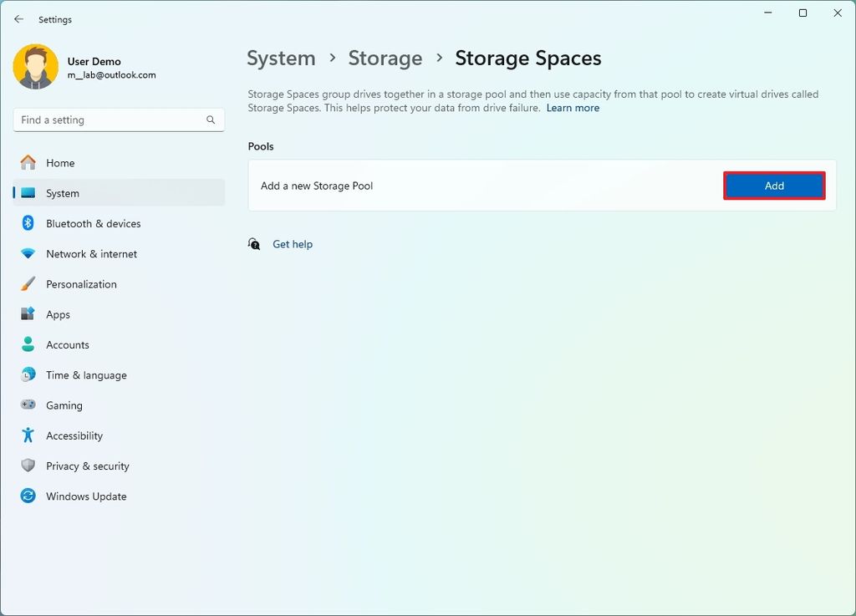Viewport: 856px width, 616px height.
Task: Open Bluetooth & devices via its icon
Action: tap(28, 223)
